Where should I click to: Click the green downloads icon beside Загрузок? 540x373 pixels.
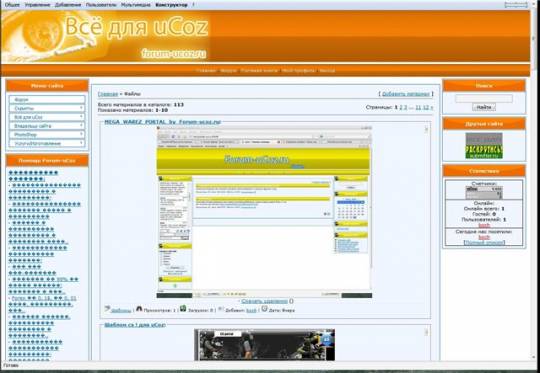coord(183,308)
